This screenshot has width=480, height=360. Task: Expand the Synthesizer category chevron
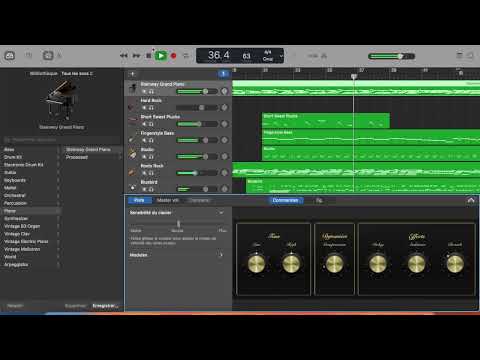58,219
